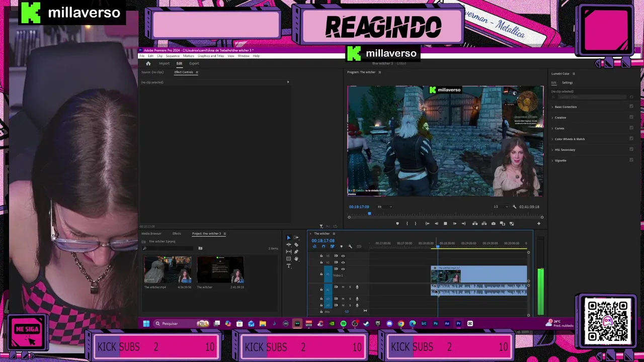Screen dimensions: 644x362
Task: Switch to Export workspace
Action: (194, 64)
